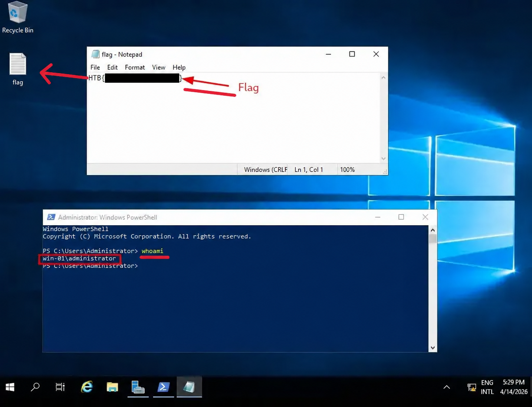Open Server Manager from the taskbar
Viewport: 532px width, 407px height.
point(138,387)
